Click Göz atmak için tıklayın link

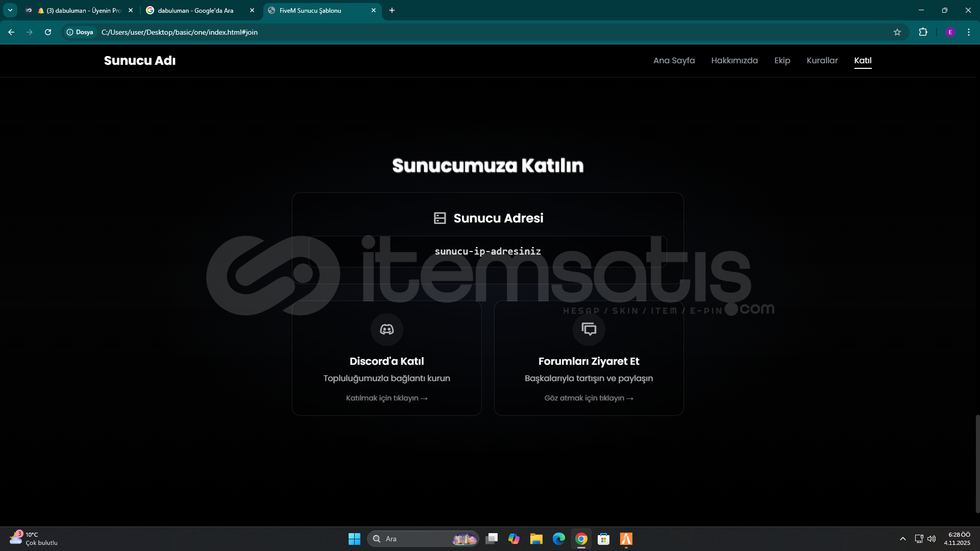pos(589,398)
